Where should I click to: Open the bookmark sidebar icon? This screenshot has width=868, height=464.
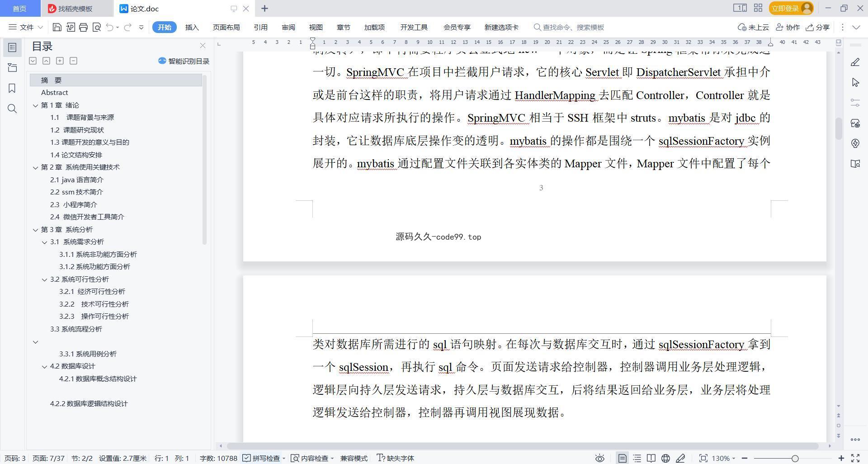point(12,88)
